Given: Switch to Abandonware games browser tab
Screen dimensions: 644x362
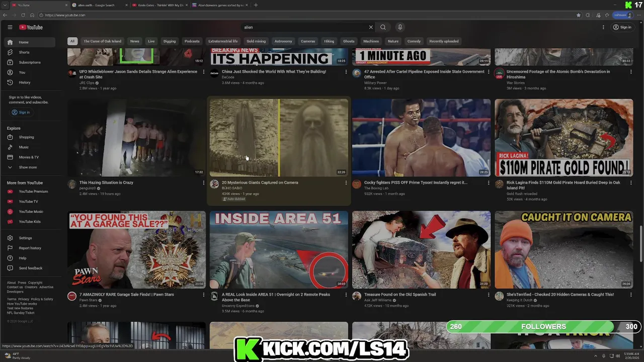Looking at the screenshot, I should (219, 5).
